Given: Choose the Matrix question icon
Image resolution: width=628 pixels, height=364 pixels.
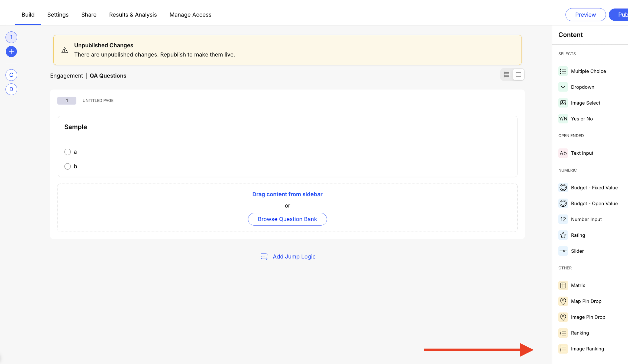Looking at the screenshot, I should [563, 285].
